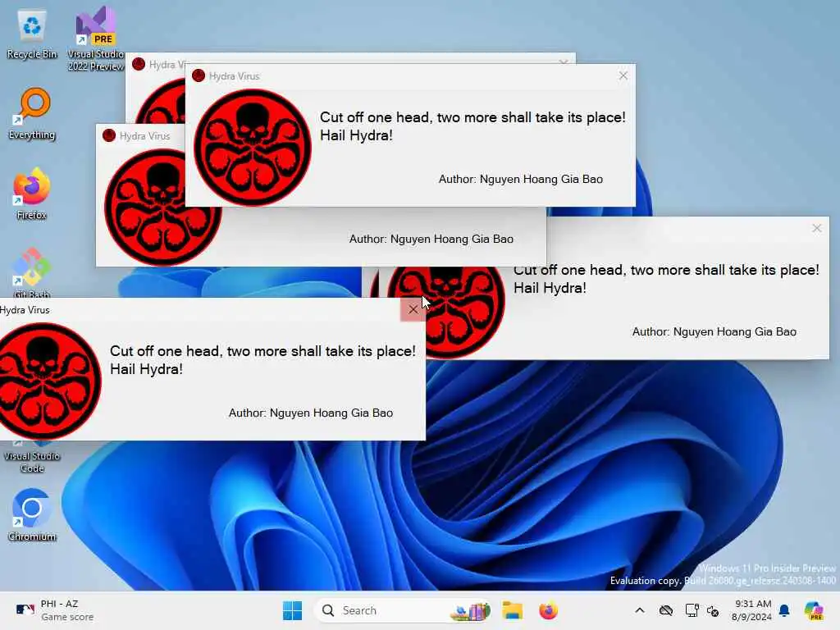Open the Recycle Bin desktop icon
This screenshot has width=840, height=630.
(x=32, y=34)
